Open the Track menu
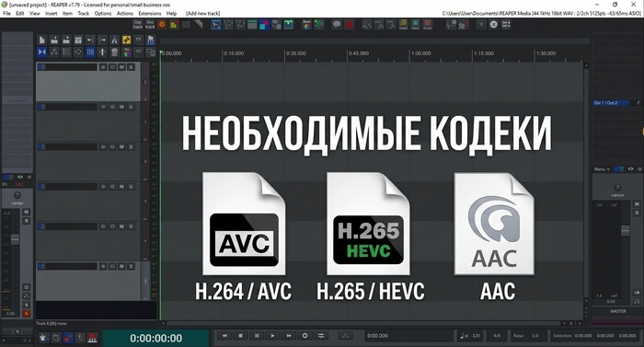 point(84,13)
